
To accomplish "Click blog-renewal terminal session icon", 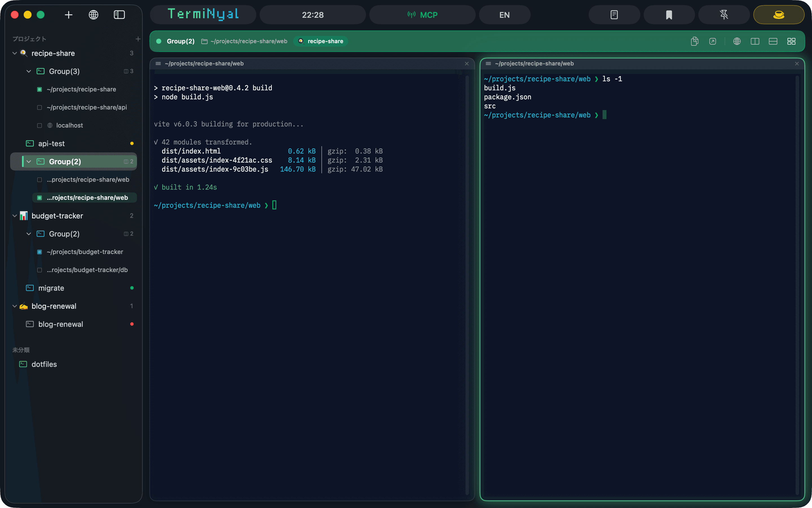I will (x=30, y=324).
